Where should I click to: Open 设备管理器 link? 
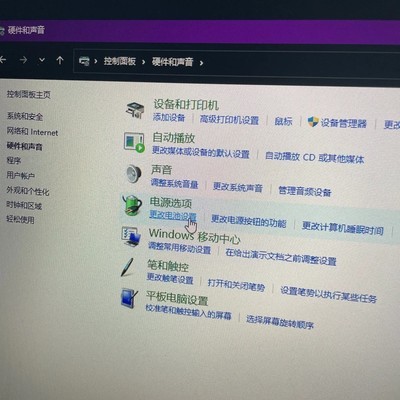point(344,123)
